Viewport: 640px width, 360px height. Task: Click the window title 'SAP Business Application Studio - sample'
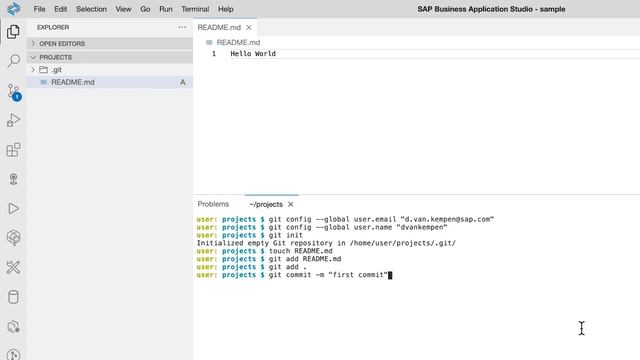[491, 9]
